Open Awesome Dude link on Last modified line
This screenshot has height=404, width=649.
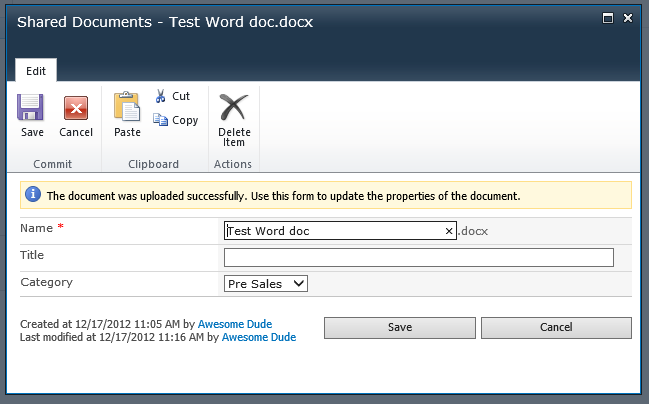click(x=258, y=338)
